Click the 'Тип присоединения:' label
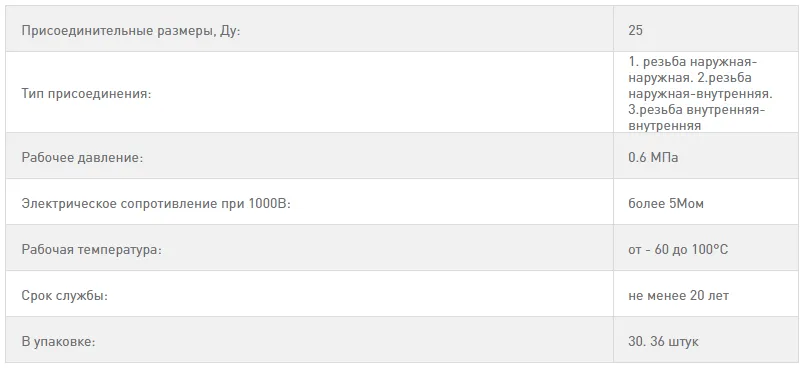This screenshot has height=372, width=804. pos(86,94)
